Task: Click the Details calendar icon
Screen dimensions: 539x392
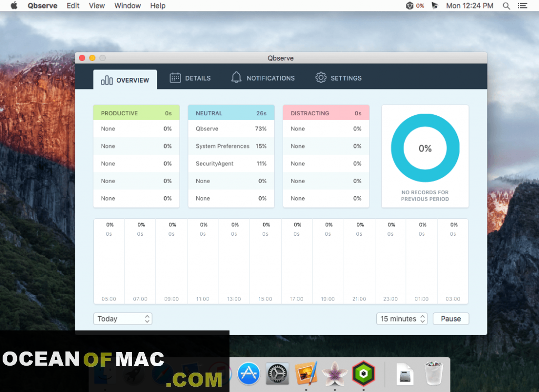Action: click(175, 78)
